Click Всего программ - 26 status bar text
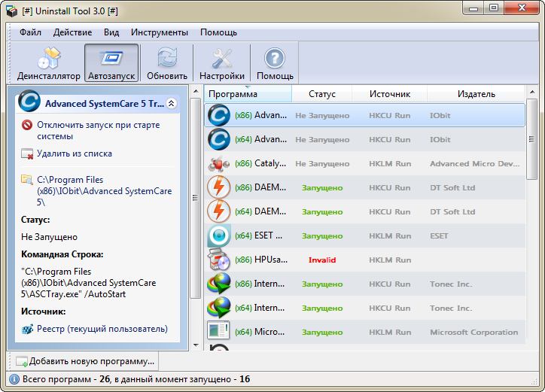This screenshot has height=392, width=545. click(66, 379)
